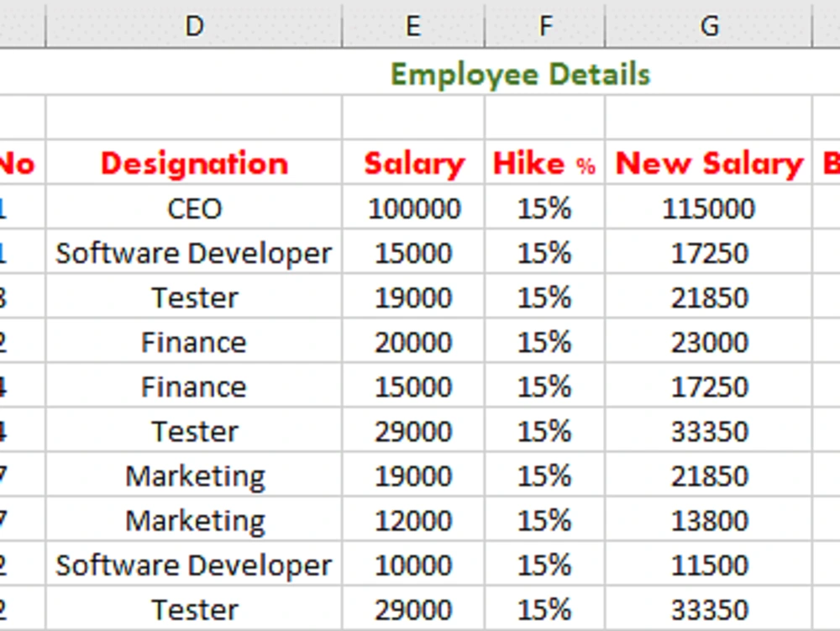The image size is (840, 631).
Task: Select Finance cell in 20000 salary row
Action: pyautogui.click(x=194, y=341)
